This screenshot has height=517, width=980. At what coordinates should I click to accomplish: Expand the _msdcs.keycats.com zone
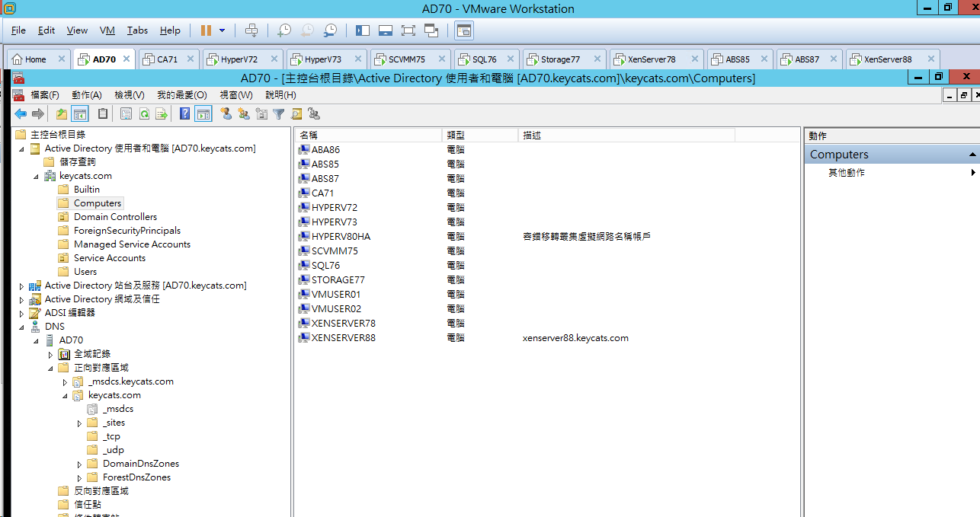coord(65,381)
